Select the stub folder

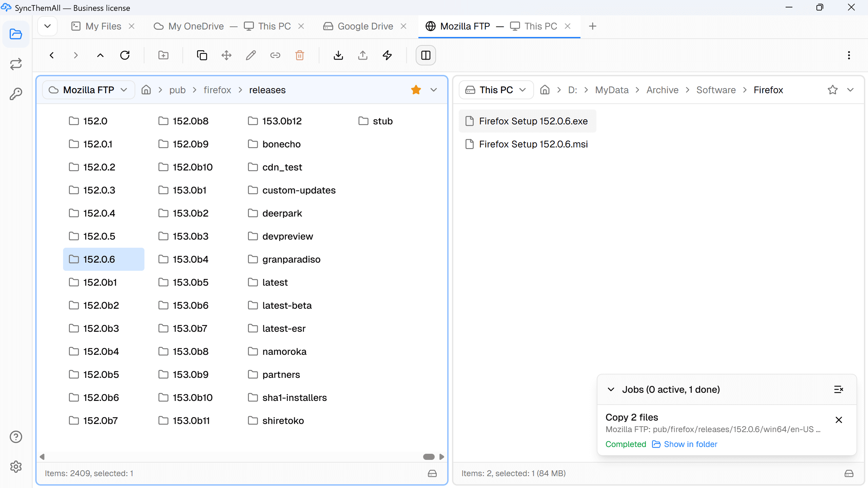tap(376, 121)
